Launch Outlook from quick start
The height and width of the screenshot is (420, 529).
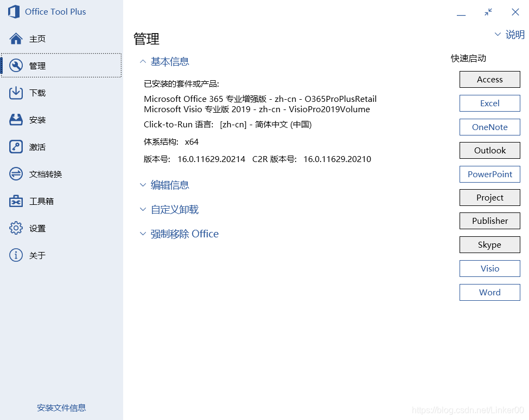[x=490, y=150]
